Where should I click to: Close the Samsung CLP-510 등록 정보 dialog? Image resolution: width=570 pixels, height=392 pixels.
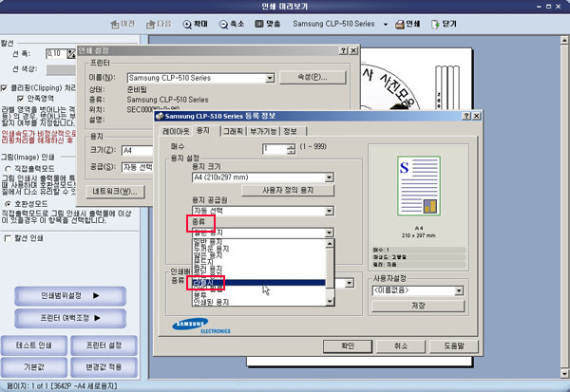point(476,116)
